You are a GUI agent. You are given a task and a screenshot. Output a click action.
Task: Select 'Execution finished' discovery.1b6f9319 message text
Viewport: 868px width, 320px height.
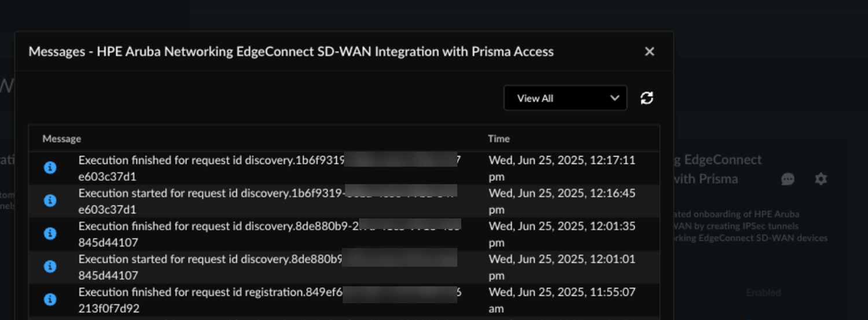click(211, 160)
